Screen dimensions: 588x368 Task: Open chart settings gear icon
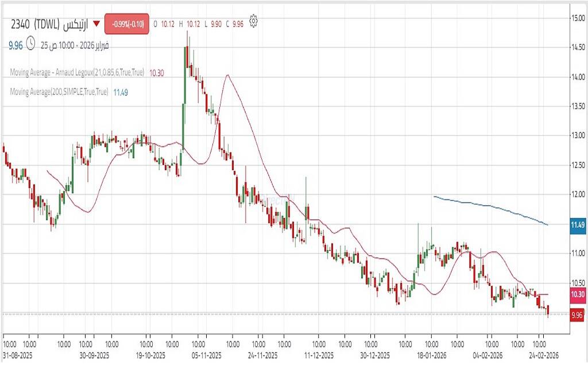click(x=253, y=23)
